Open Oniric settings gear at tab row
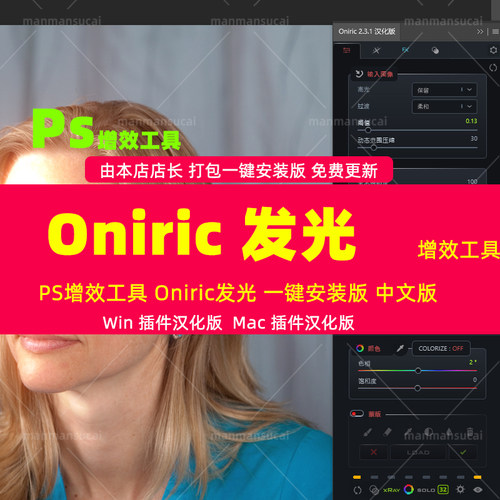The image size is (500, 500). click(x=493, y=50)
